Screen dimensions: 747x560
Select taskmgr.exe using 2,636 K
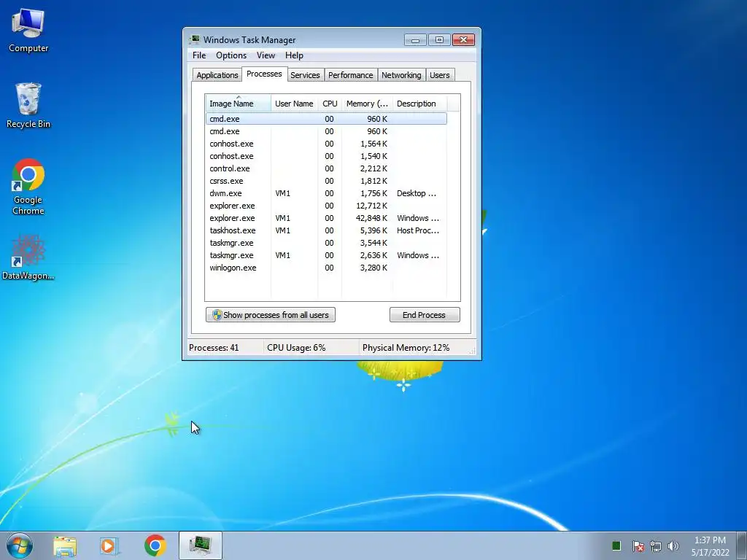pyautogui.click(x=326, y=254)
